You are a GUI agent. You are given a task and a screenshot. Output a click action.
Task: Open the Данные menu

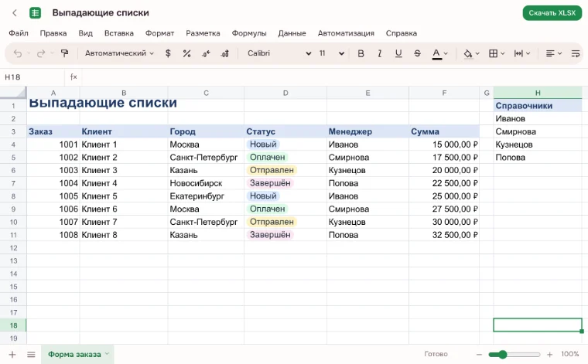pos(292,33)
